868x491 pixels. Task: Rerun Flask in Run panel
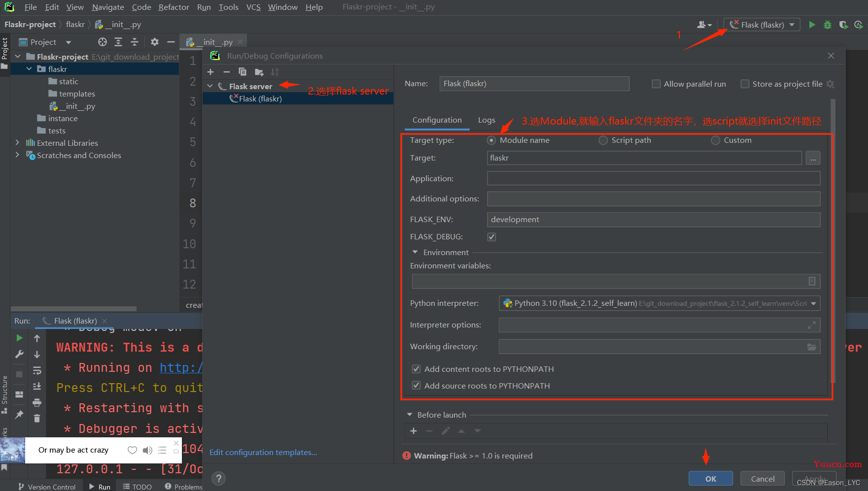pyautogui.click(x=19, y=338)
